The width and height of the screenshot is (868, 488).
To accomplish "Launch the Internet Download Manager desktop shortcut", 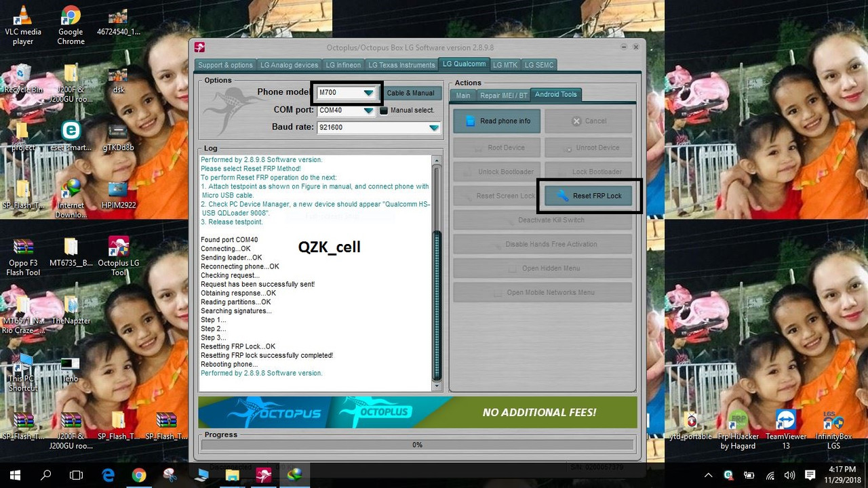I will coord(71,198).
